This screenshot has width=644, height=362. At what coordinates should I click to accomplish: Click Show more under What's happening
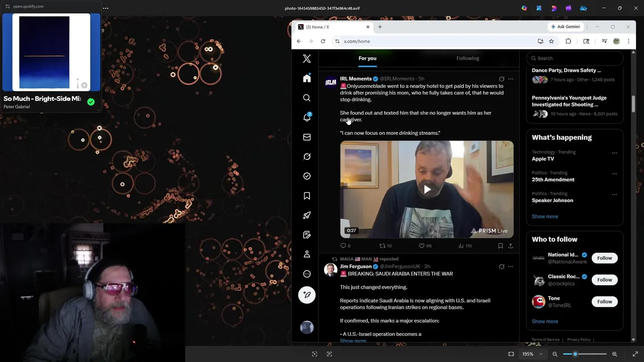545,216
